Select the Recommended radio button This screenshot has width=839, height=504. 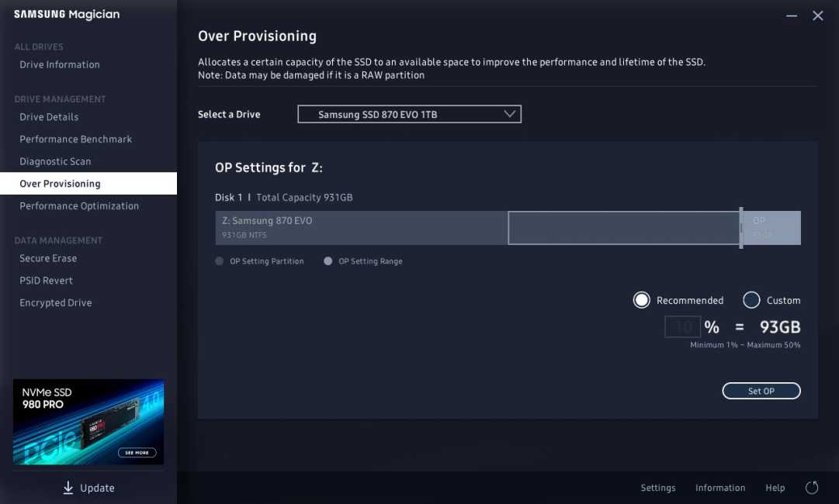click(x=642, y=300)
